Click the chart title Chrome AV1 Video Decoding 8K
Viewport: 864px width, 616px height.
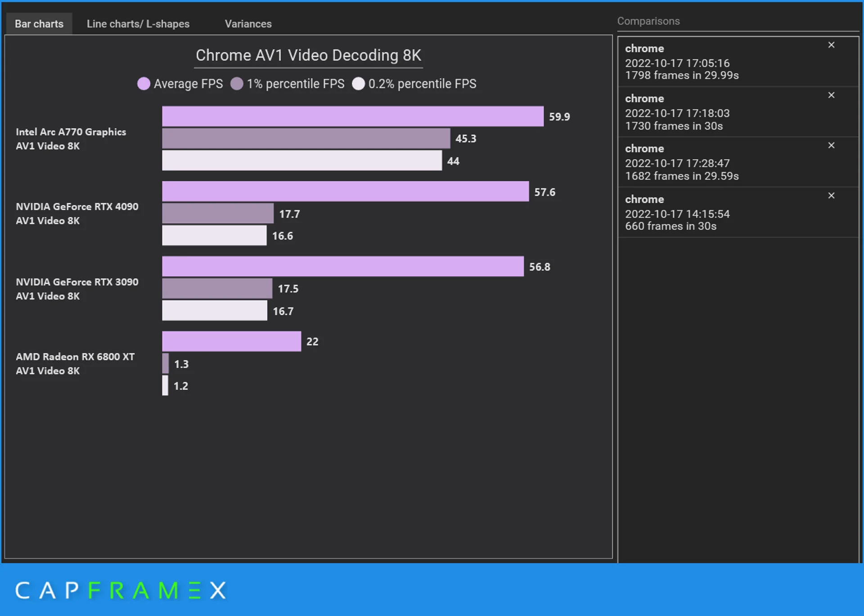click(x=308, y=55)
